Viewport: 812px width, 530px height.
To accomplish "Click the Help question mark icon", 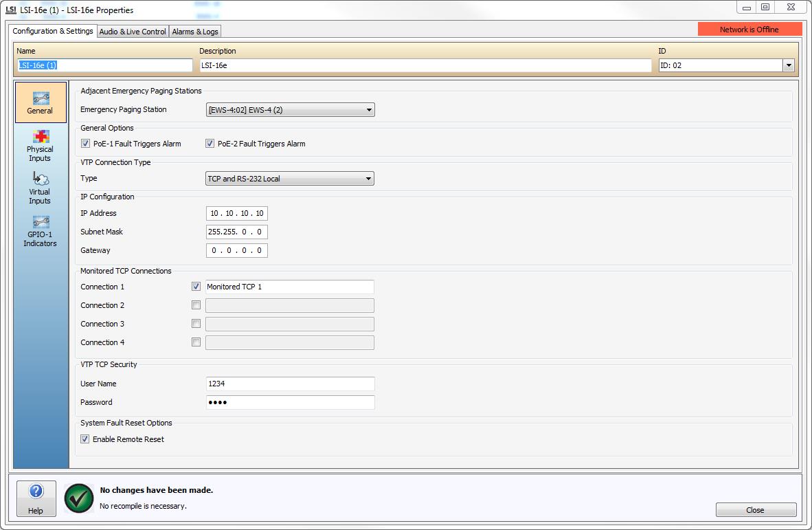I will (x=36, y=491).
